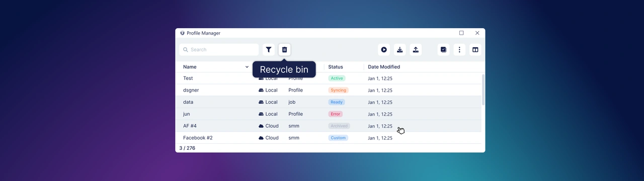Click the download import icon

400,50
